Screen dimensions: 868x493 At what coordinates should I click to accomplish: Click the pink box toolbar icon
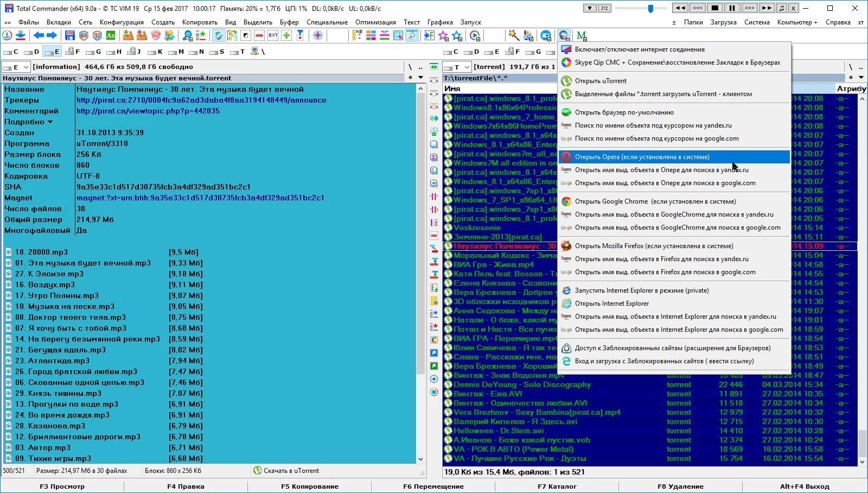tap(156, 36)
